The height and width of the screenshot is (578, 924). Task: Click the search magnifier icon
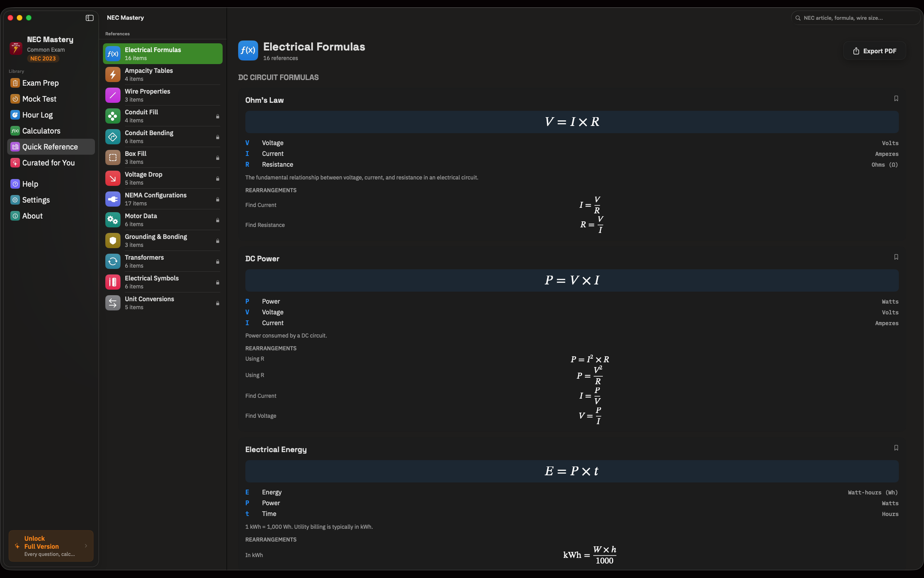pyautogui.click(x=798, y=18)
